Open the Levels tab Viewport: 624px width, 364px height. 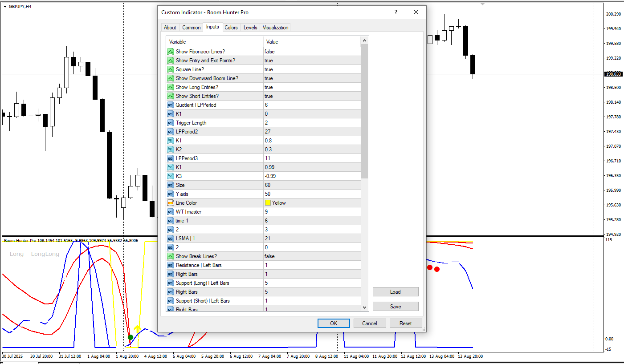[250, 28]
